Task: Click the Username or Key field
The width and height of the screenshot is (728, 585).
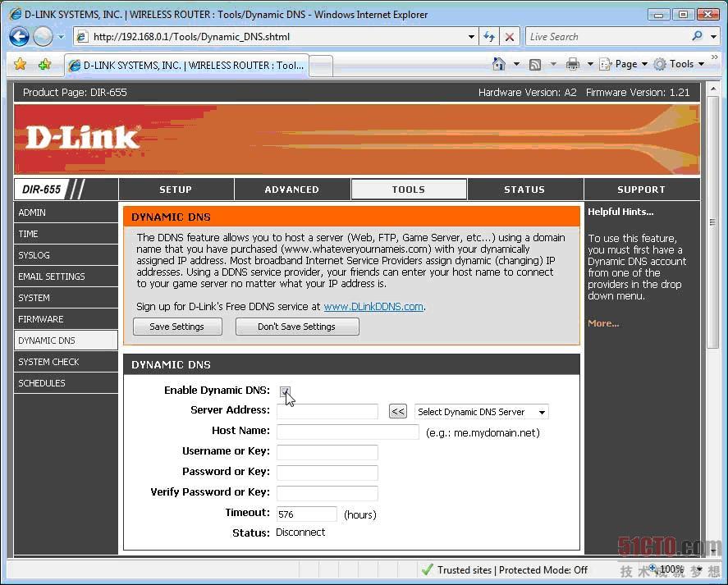Action: [327, 452]
